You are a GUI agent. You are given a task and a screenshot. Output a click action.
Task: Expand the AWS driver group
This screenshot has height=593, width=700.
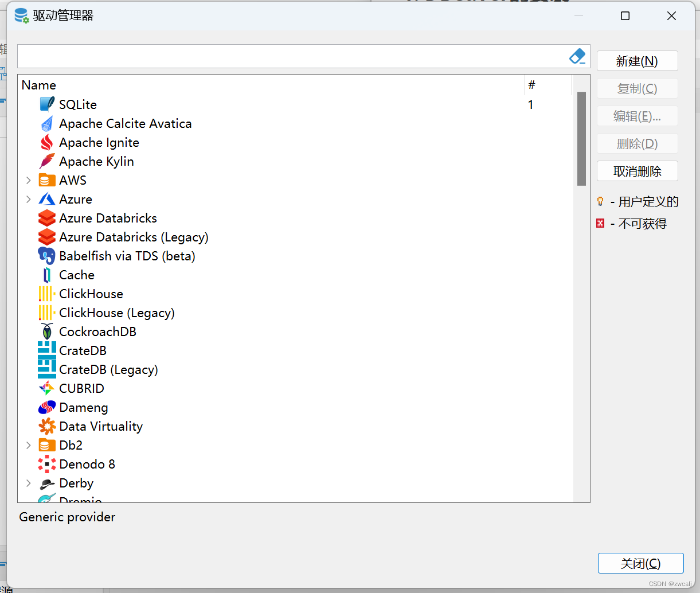click(x=29, y=180)
